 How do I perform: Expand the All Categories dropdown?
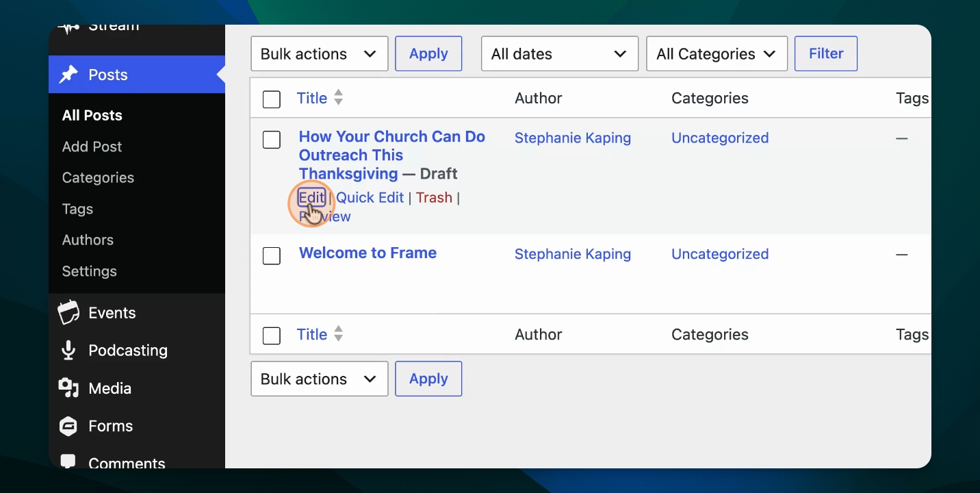click(x=717, y=54)
